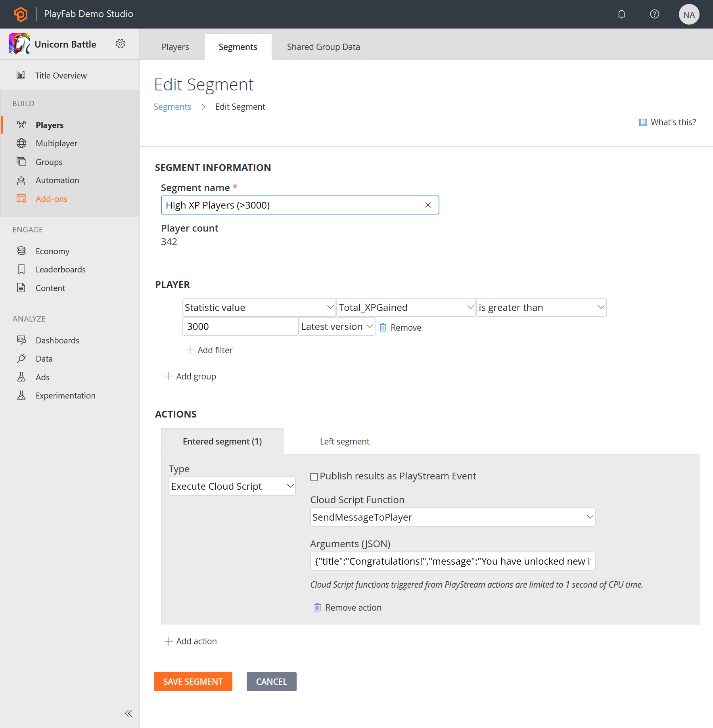Click the Title Overview chart icon

(21, 75)
